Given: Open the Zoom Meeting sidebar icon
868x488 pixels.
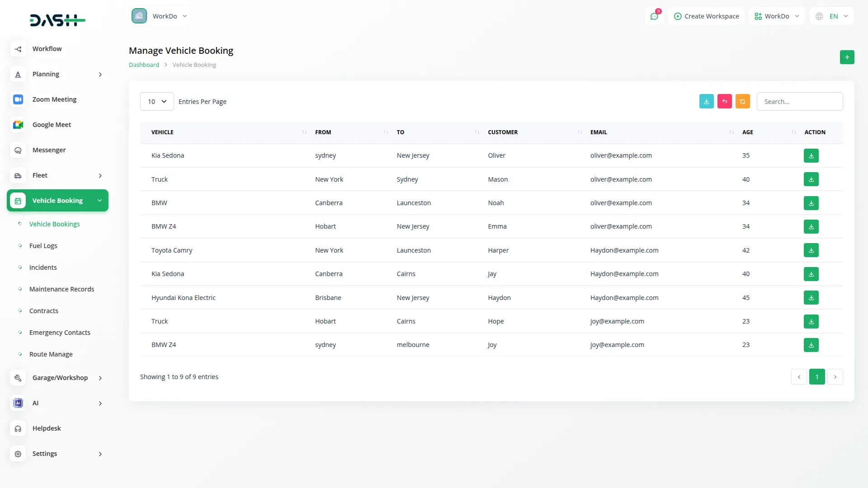Looking at the screenshot, I should click(x=18, y=99).
